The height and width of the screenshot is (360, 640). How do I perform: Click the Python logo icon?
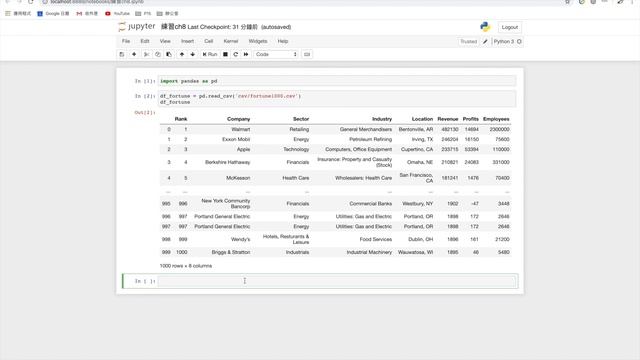(485, 27)
